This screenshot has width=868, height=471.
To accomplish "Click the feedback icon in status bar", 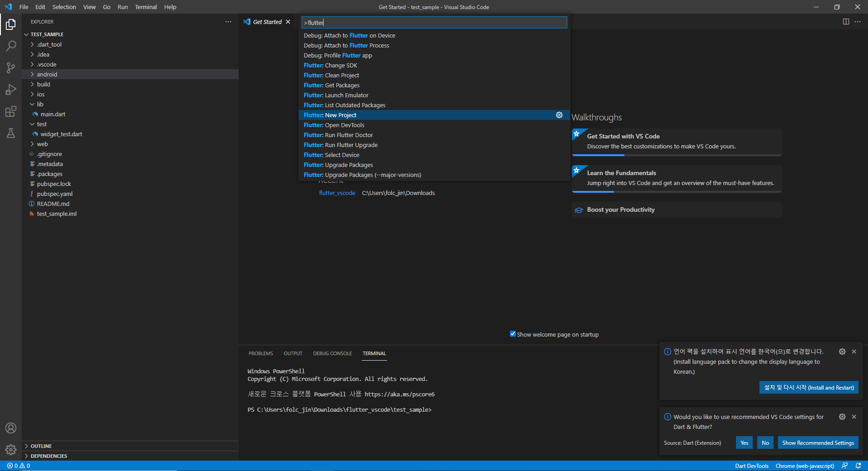I will (x=844, y=466).
